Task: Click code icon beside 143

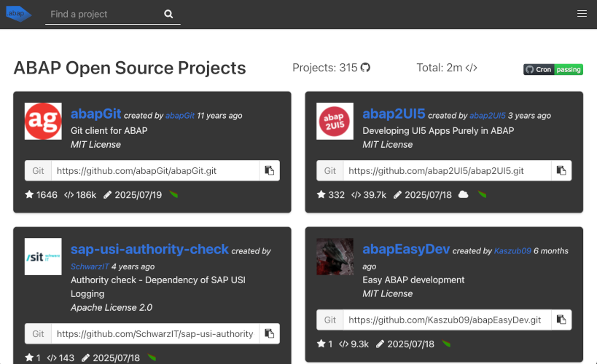Action: [x=52, y=358]
